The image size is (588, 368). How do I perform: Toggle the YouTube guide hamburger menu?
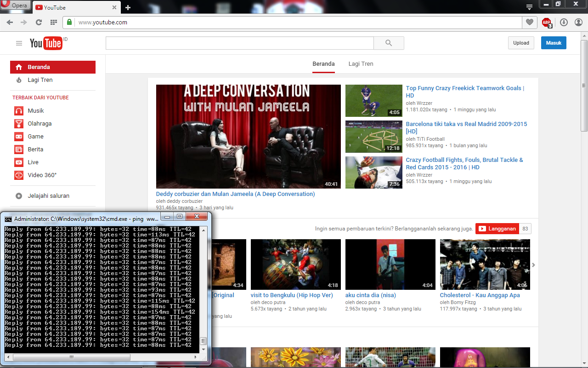point(19,43)
